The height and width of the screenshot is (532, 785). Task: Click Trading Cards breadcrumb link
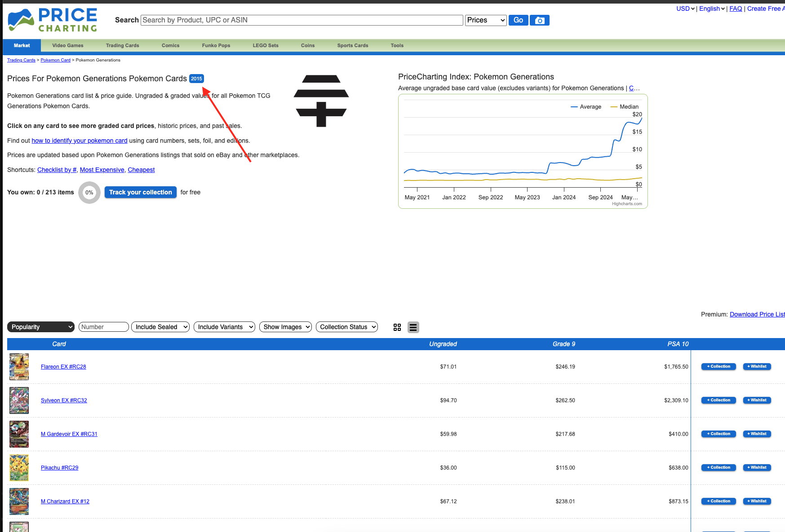coord(21,60)
